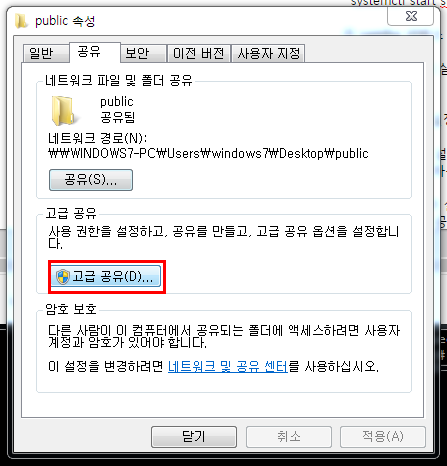Click the 암호 보호 section heading

point(71,309)
